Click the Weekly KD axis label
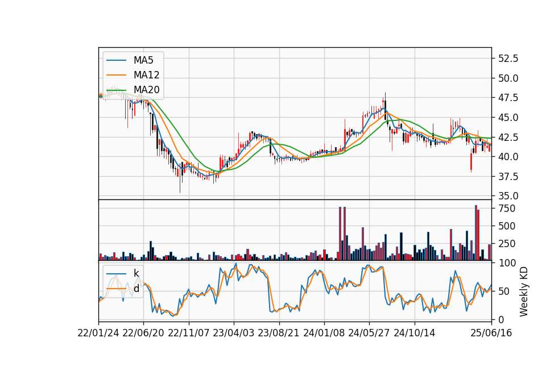The height and width of the screenshot is (392, 546). click(523, 291)
